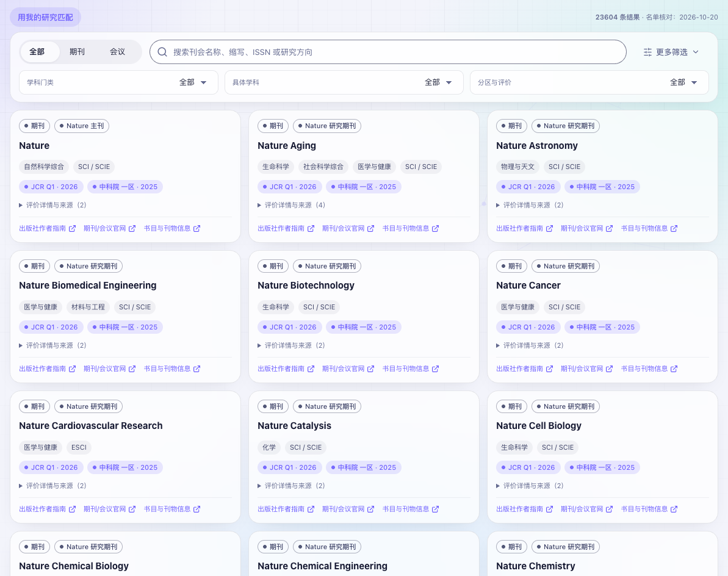Open Nature Cancer 期刊/会议官网 link
Viewport: 728px width, 576px height.
point(587,369)
